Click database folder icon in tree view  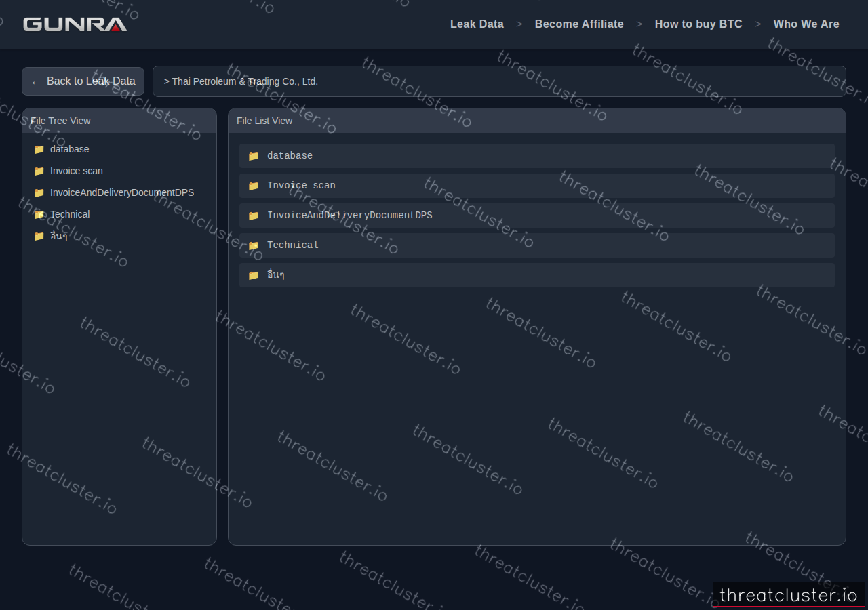click(x=39, y=149)
